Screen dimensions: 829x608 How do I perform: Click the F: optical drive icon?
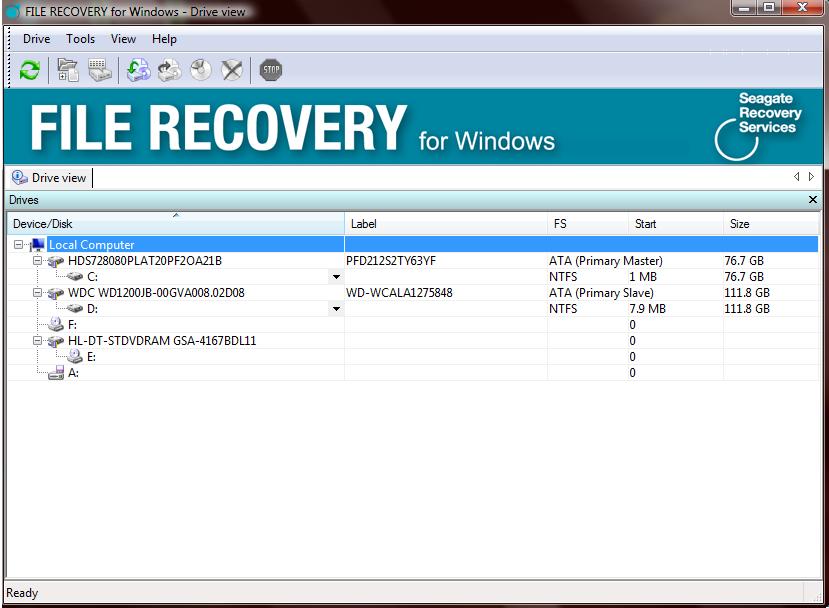[56, 325]
